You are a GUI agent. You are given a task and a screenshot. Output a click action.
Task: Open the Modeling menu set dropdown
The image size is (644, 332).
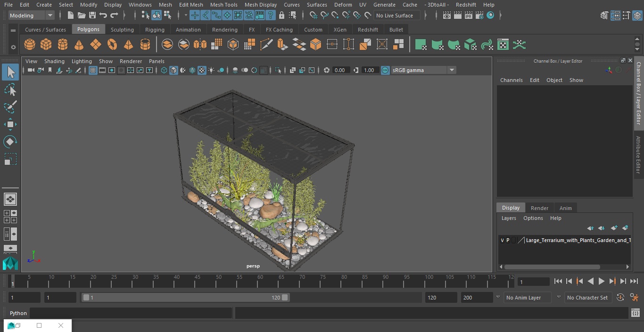pyautogui.click(x=31, y=16)
